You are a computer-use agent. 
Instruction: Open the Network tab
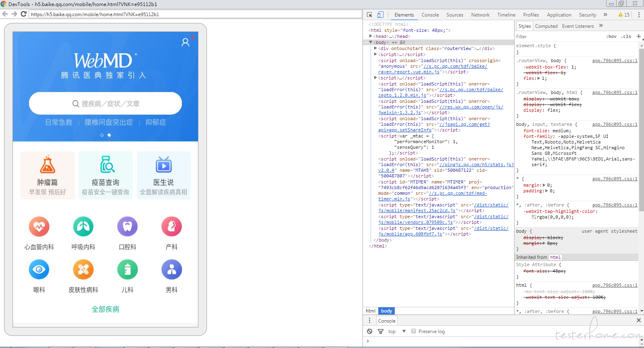click(x=480, y=15)
